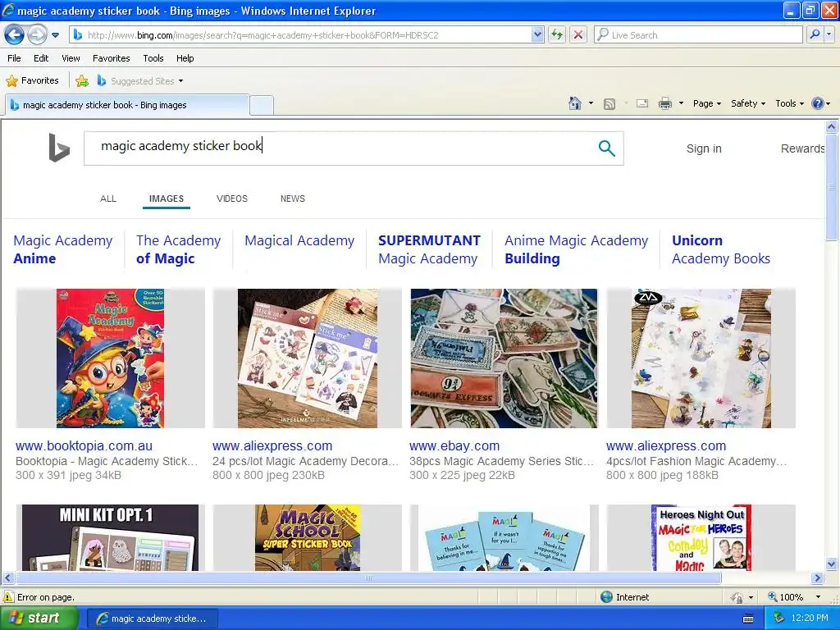Click the Read Mail icon
The width and height of the screenshot is (840, 630).
coord(642,103)
